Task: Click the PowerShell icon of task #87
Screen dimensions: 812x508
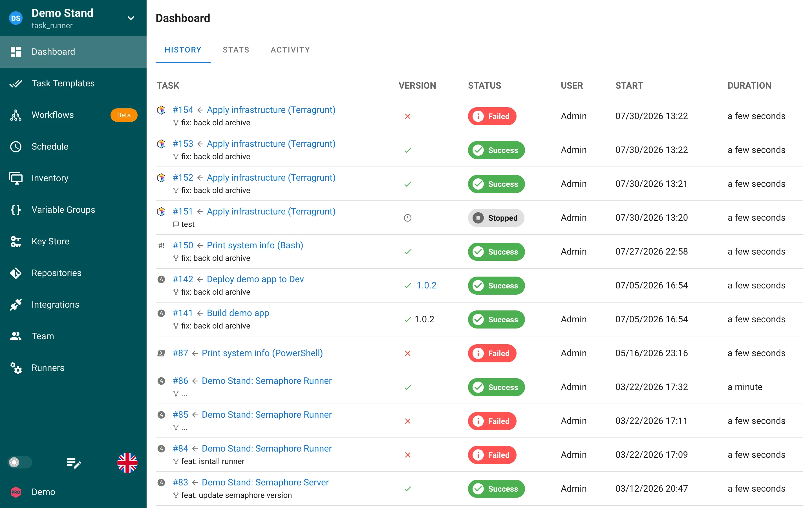Action: click(x=161, y=353)
